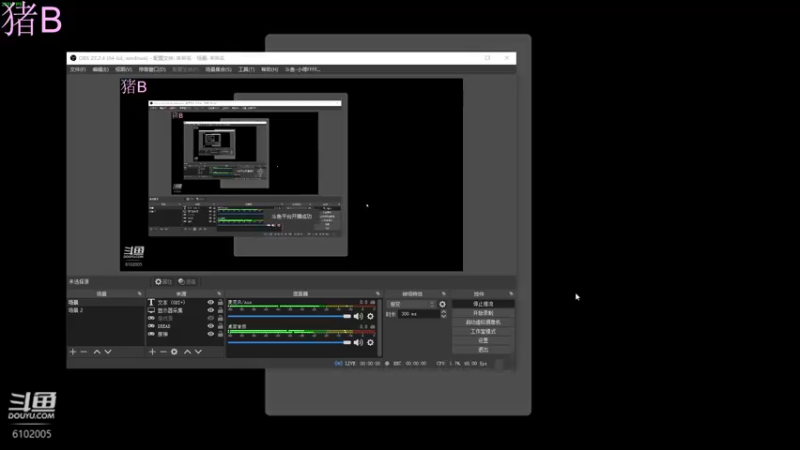Decrease the transition duration with down arrow
The height and width of the screenshot is (450, 800).
point(443,316)
